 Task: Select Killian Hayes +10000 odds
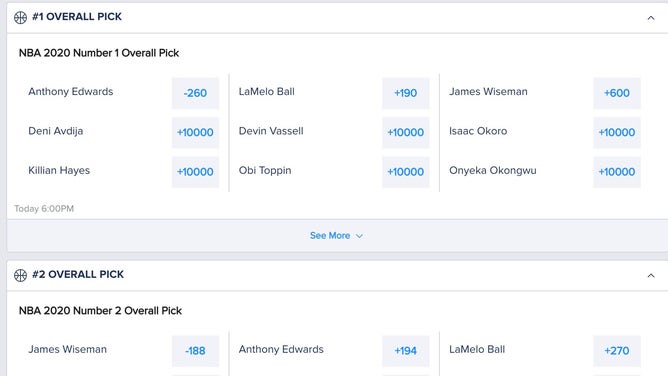tap(195, 172)
